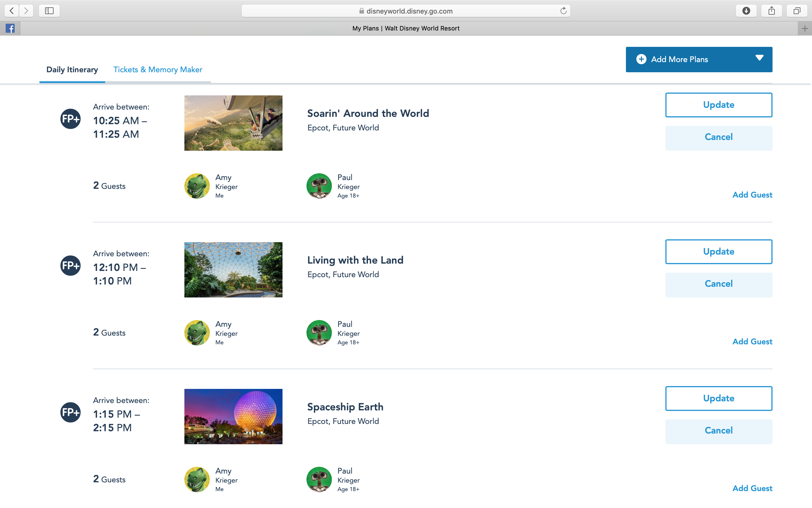Click the Soarin' Around the World thumbnail
The image size is (812, 508).
click(x=233, y=123)
